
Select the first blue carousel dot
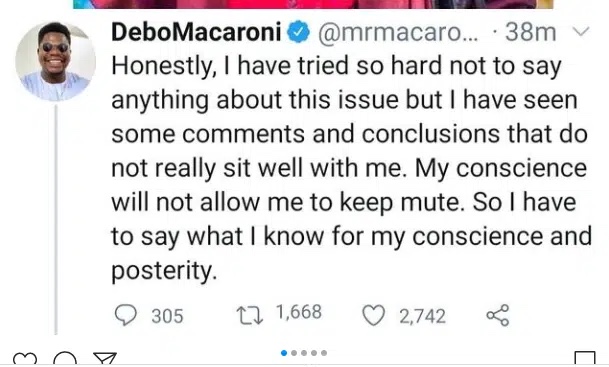(284, 353)
